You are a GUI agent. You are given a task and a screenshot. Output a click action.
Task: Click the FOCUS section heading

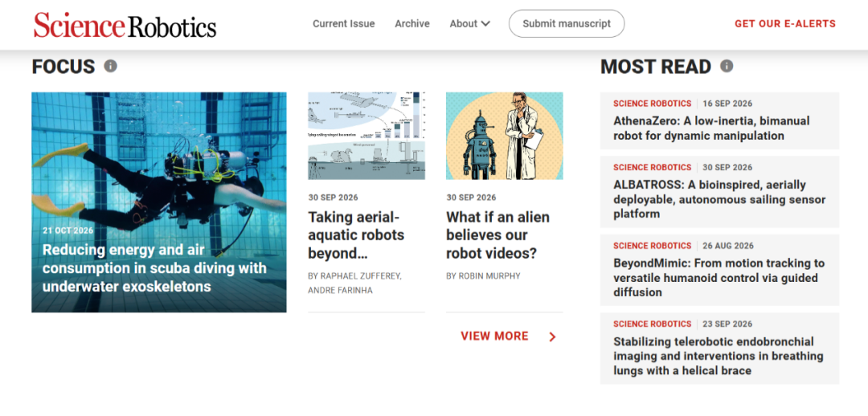(x=63, y=67)
